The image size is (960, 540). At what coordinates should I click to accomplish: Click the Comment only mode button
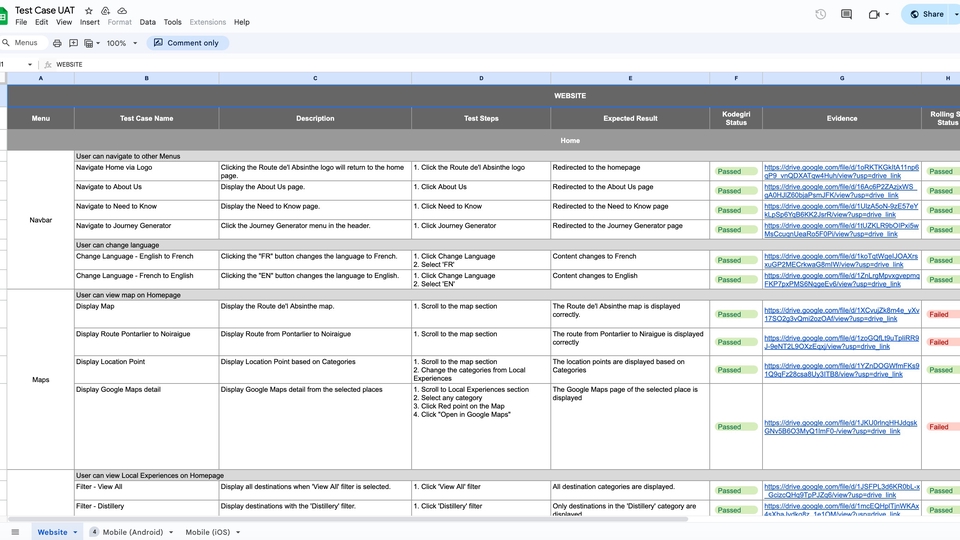coord(187,43)
